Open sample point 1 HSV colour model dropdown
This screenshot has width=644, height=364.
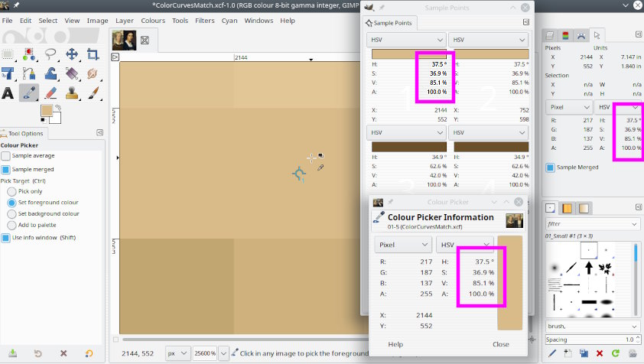pyautogui.click(x=406, y=40)
